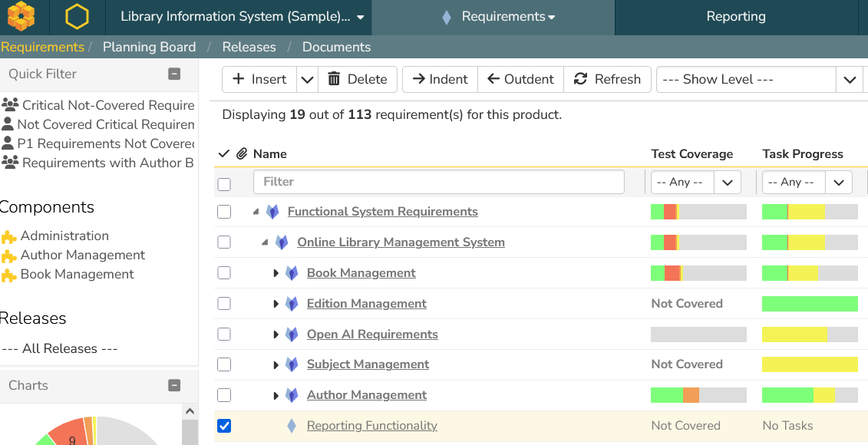This screenshot has height=445, width=868.
Task: Tick the select-all checkbox in filter row
Action: [x=224, y=184]
